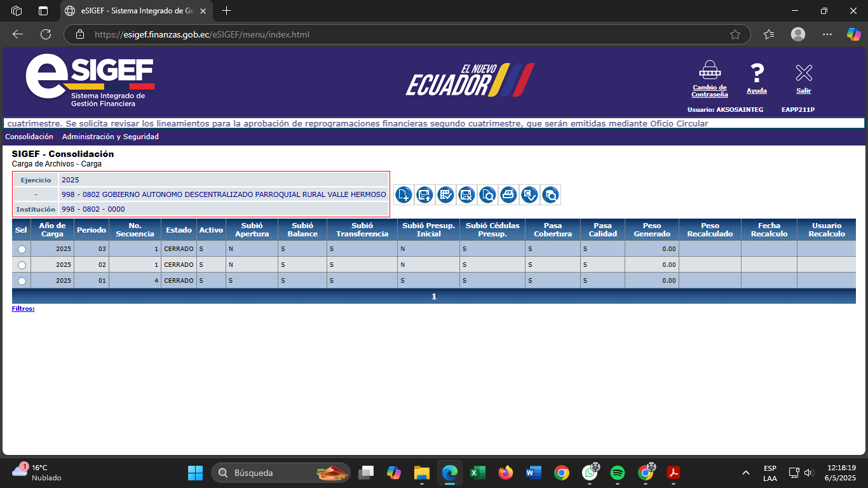868x488 pixels.
Task: Click the disk icon with X mark
Action: [466, 195]
